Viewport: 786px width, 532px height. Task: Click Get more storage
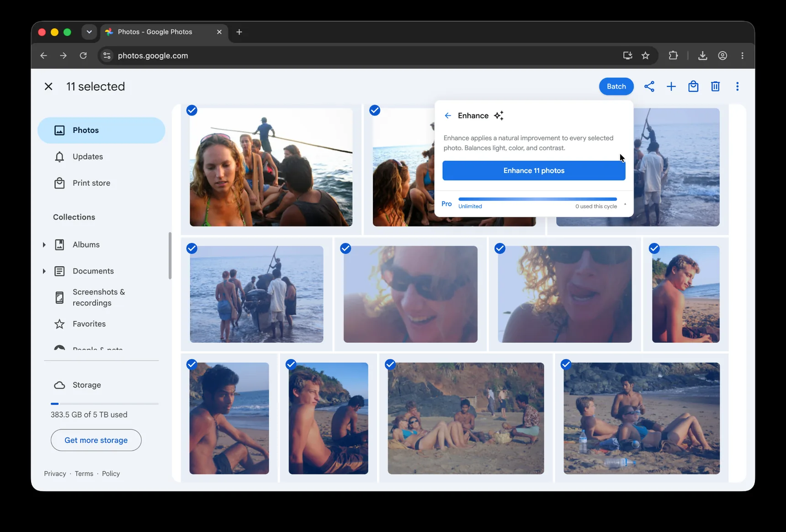pos(96,440)
